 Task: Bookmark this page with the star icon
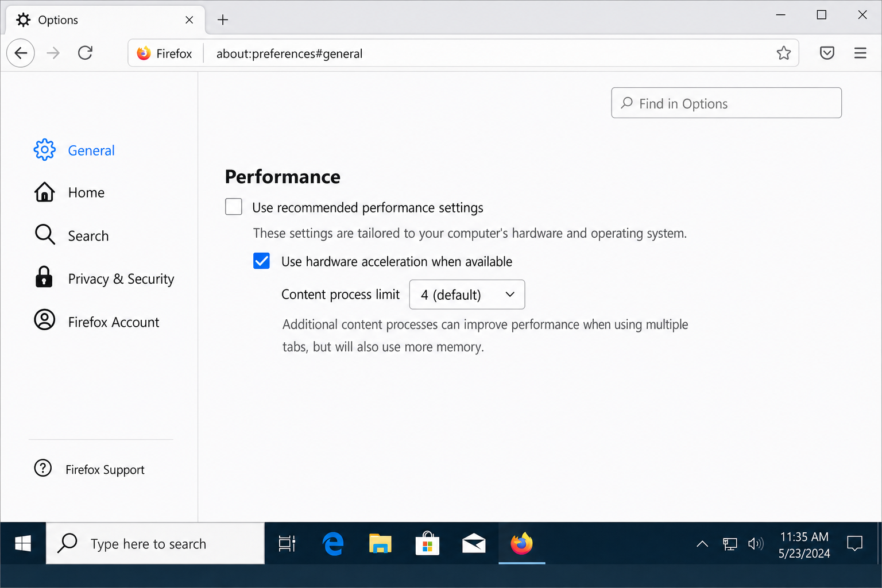point(784,53)
